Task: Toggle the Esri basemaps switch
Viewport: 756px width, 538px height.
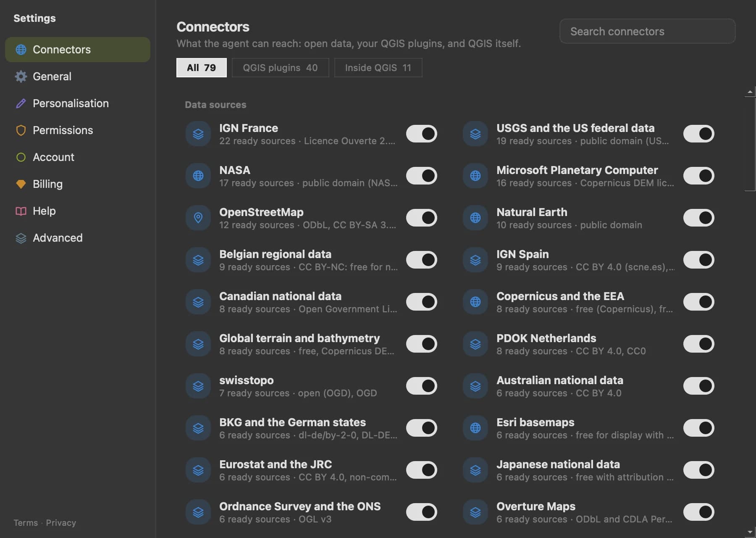Action: tap(699, 428)
